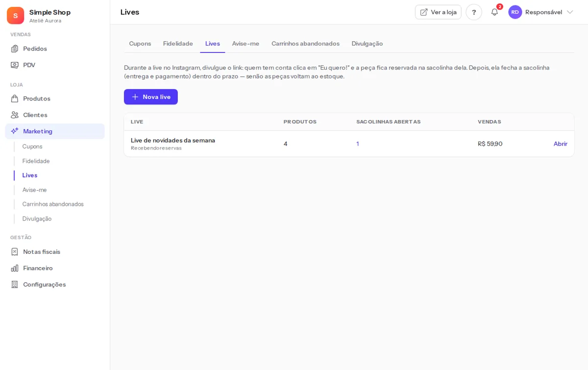Open PDV via its cash icon
Image resolution: width=588 pixels, height=370 pixels.
point(15,65)
